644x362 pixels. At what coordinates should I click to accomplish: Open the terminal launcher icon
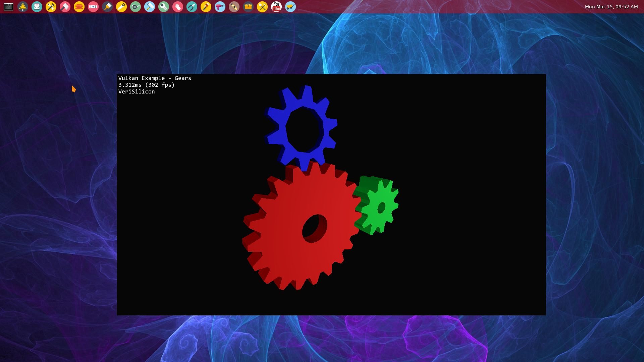[9, 7]
